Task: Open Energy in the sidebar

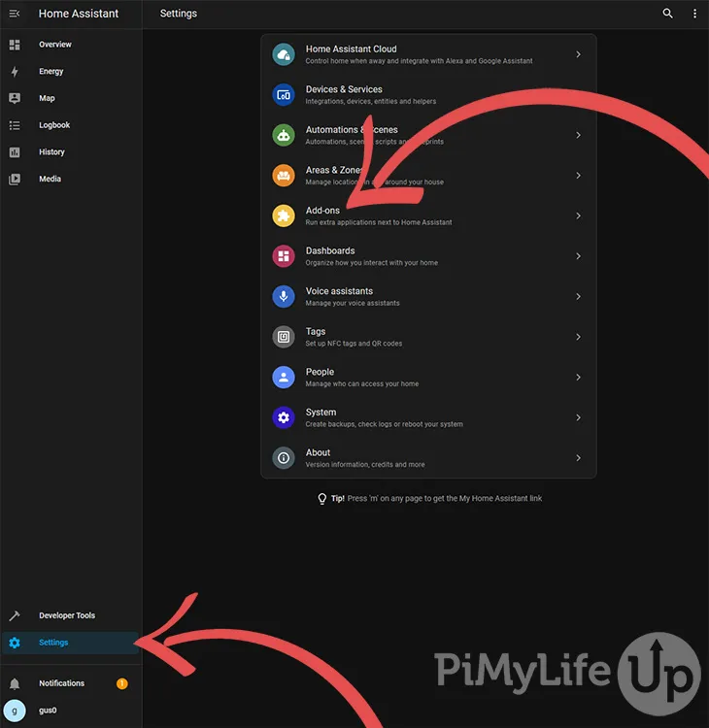Action: click(51, 72)
